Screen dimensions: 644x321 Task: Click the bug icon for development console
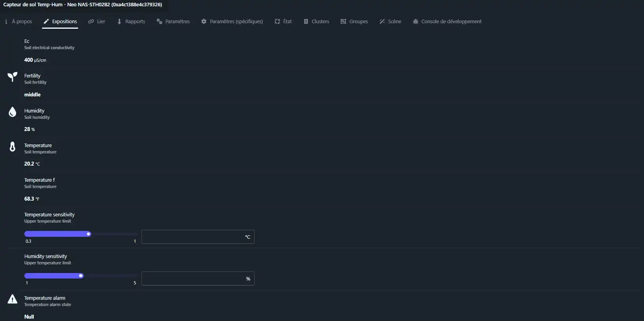(x=415, y=22)
